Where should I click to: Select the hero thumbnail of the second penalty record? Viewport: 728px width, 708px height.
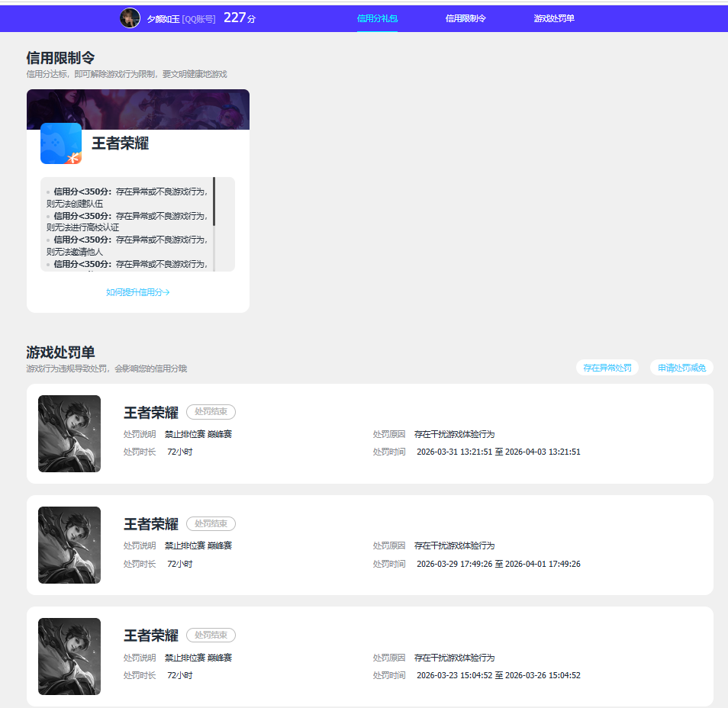click(69, 545)
